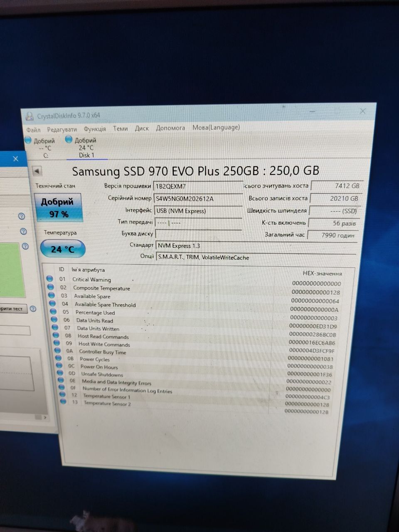The width and height of the screenshot is (399, 532).
Task: Click the top help question mark in background window
Action: [22, 216]
